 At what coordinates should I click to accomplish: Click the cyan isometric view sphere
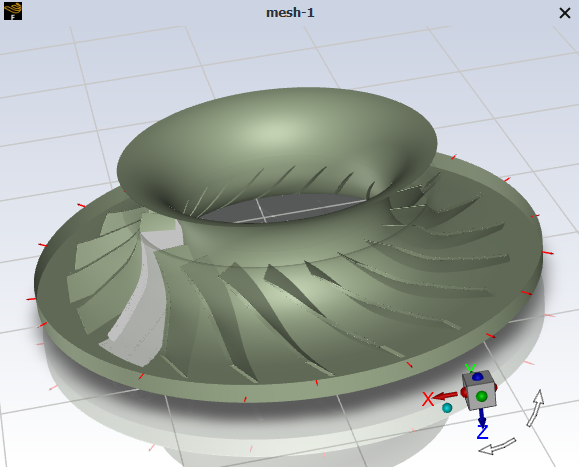447,408
